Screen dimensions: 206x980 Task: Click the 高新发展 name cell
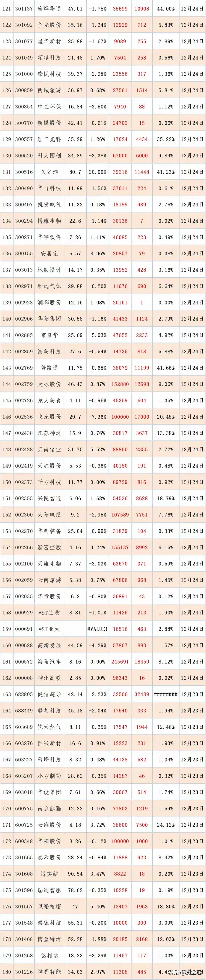[x=49, y=646]
